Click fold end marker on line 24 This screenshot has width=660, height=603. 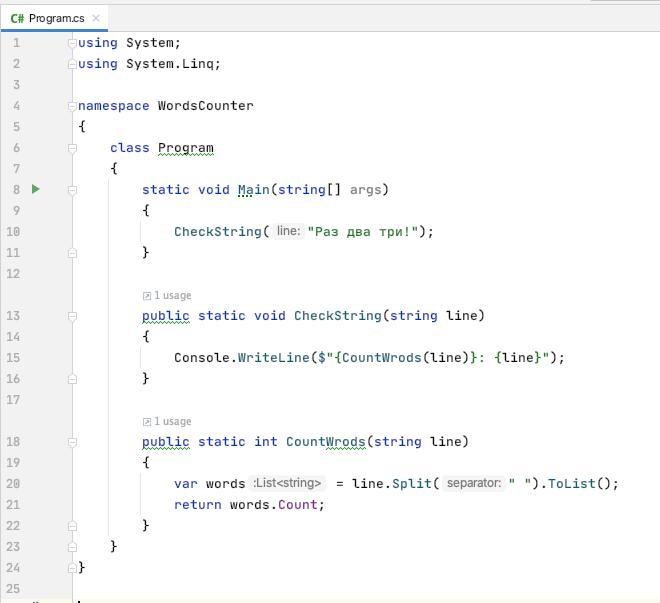pos(72,568)
